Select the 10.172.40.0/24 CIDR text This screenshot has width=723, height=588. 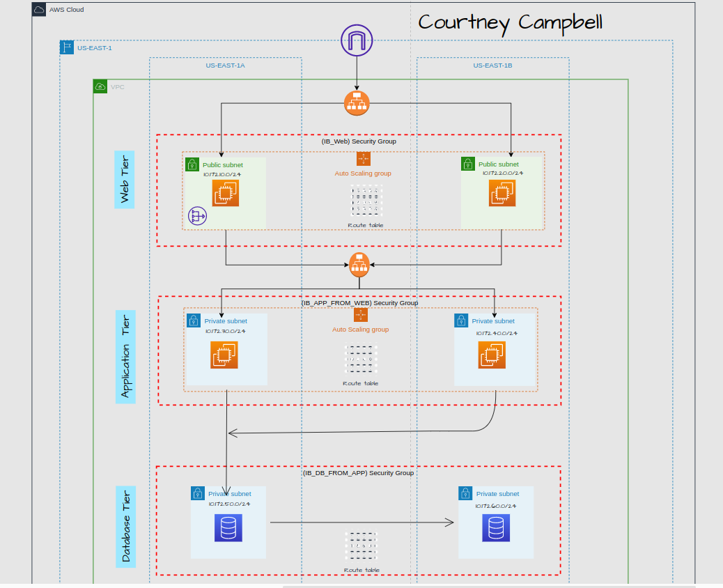point(497,333)
